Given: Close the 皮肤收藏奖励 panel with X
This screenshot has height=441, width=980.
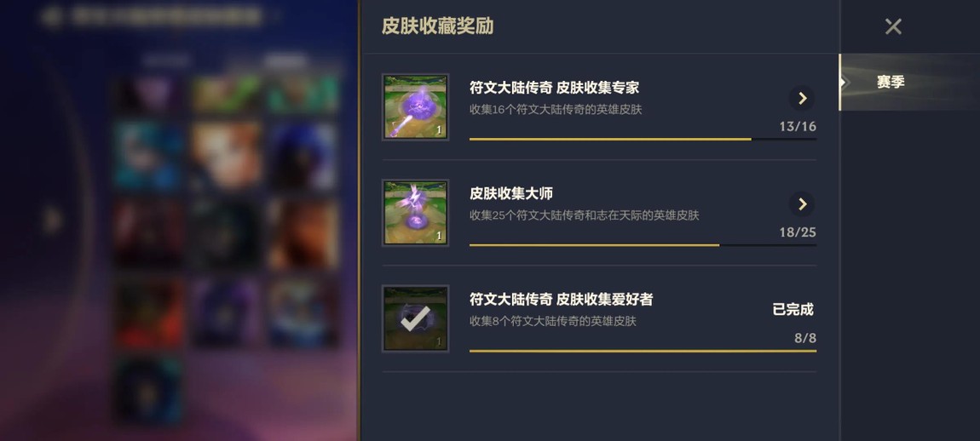Looking at the screenshot, I should (893, 26).
